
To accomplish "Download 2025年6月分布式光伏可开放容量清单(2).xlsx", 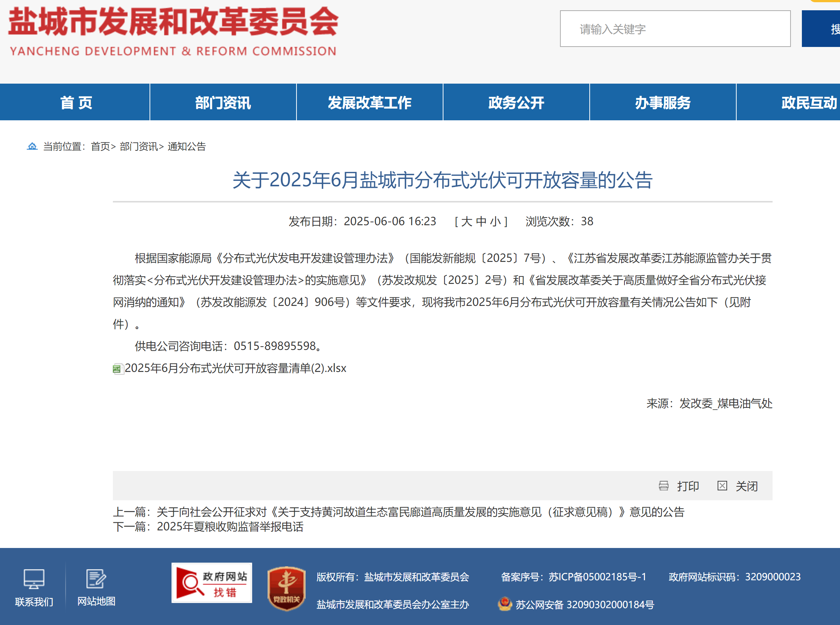I will click(236, 368).
